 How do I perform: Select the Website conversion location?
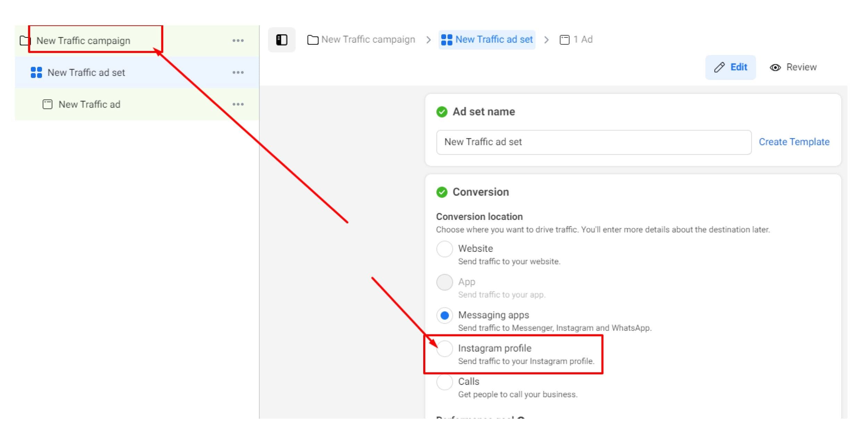(x=444, y=249)
